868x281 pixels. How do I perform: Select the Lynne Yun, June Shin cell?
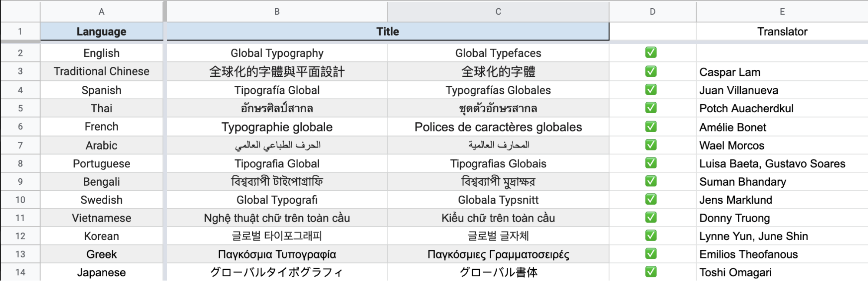click(782, 236)
